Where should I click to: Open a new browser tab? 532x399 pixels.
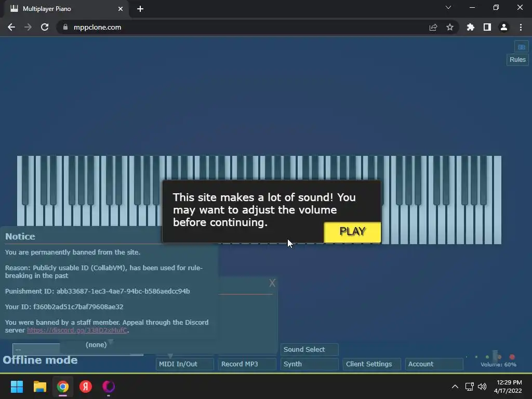[140, 9]
